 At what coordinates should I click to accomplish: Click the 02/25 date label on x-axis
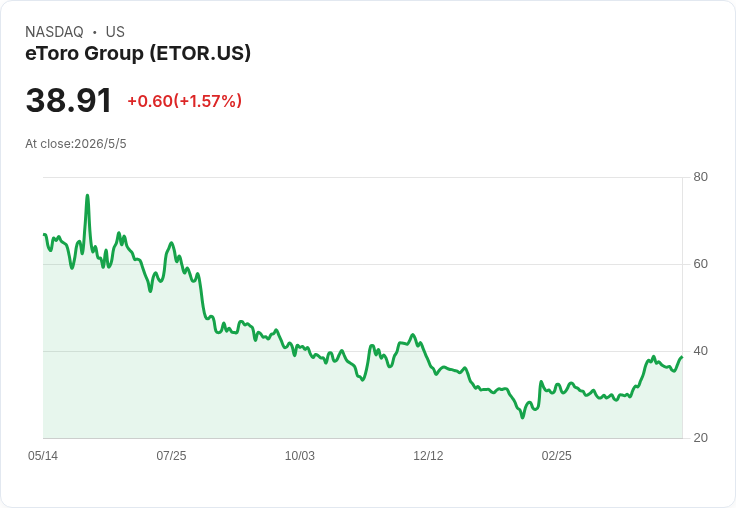point(556,455)
